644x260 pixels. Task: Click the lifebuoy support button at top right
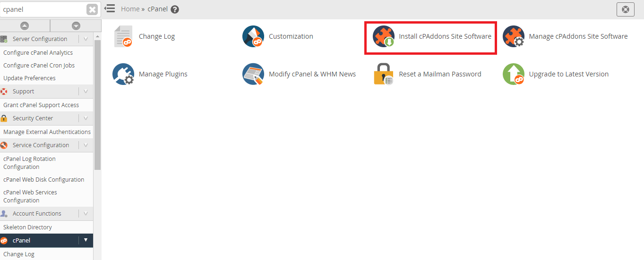click(626, 9)
